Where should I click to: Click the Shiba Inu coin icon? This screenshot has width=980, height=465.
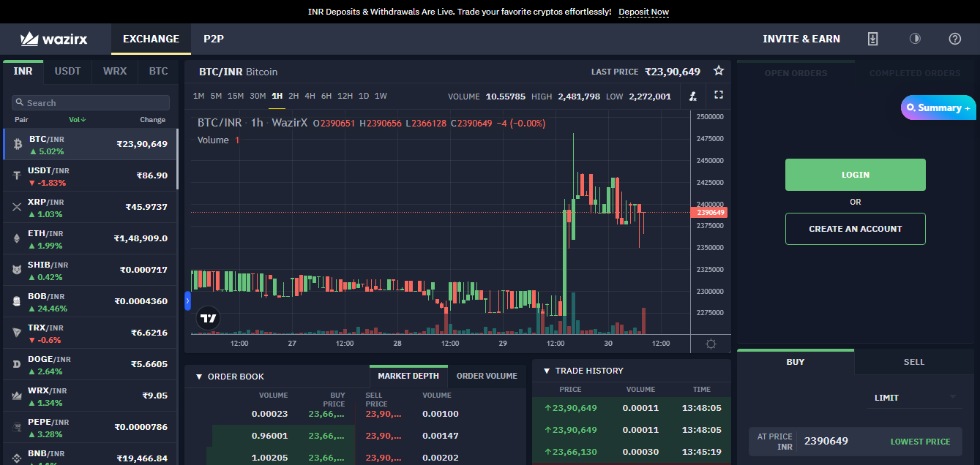[18, 270]
